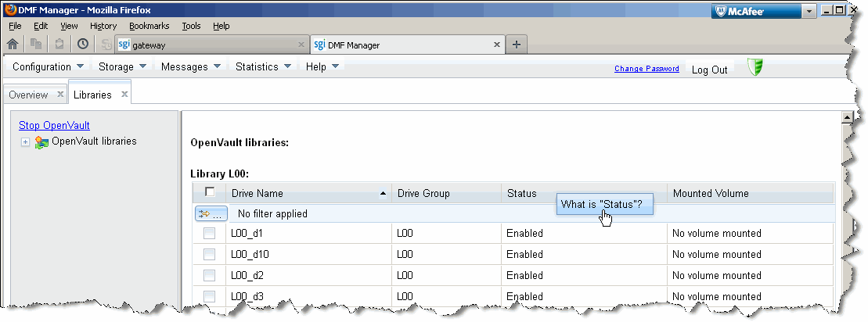Viewport: 868px width, 322px height.
Task: Select the L00_d10 drive name cell
Action: pyautogui.click(x=308, y=255)
